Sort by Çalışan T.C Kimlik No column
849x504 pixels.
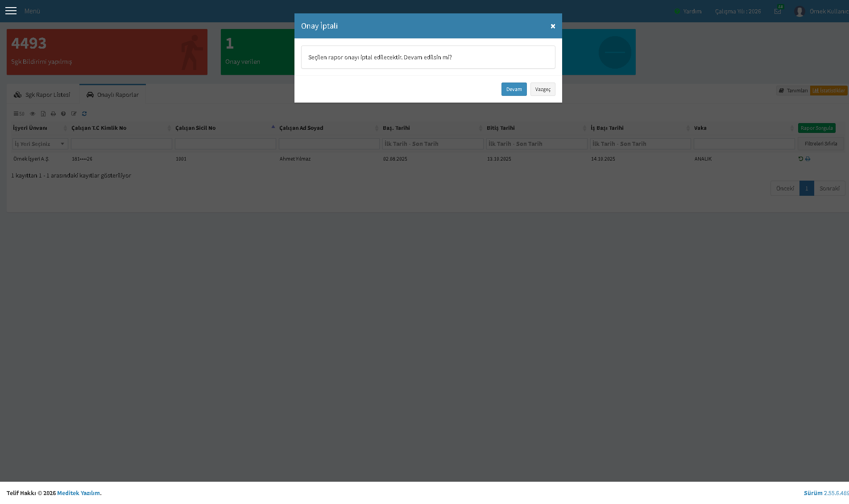(x=121, y=128)
